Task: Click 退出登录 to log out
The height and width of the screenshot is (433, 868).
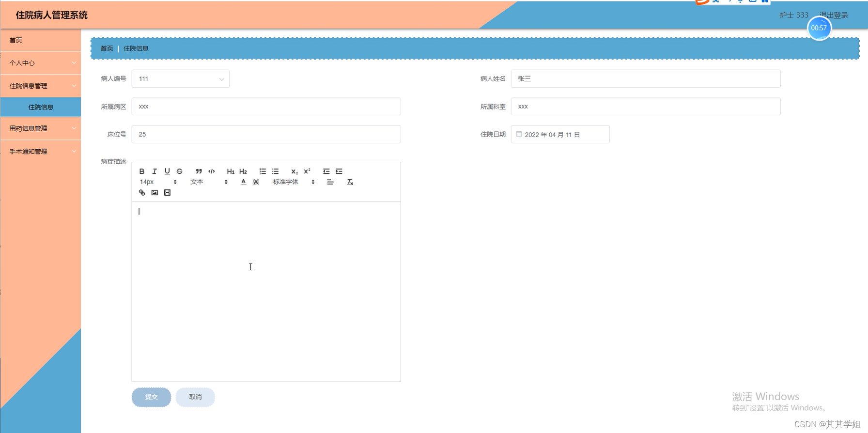Action: tap(834, 15)
